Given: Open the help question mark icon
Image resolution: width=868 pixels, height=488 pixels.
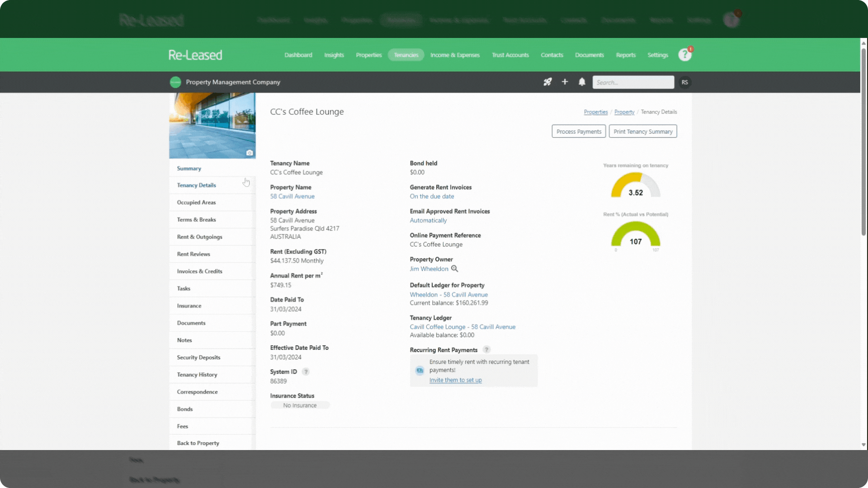Looking at the screenshot, I should click(684, 55).
